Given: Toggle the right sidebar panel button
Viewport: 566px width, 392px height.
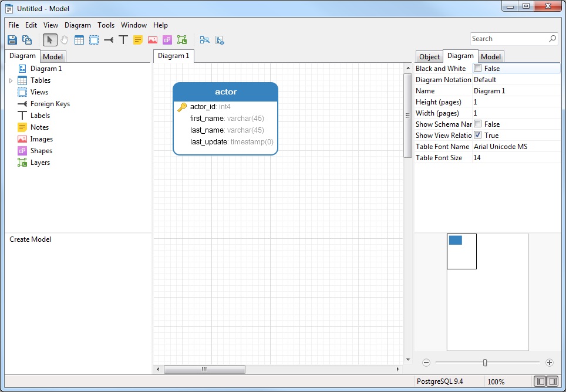Looking at the screenshot, I should [552, 381].
